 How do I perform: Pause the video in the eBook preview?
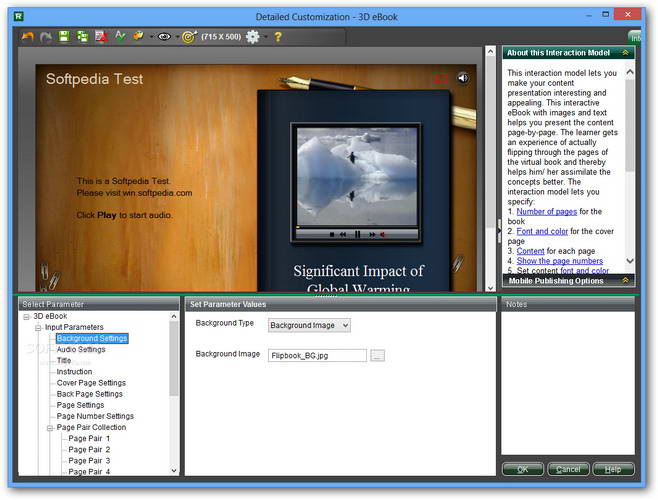(x=357, y=234)
